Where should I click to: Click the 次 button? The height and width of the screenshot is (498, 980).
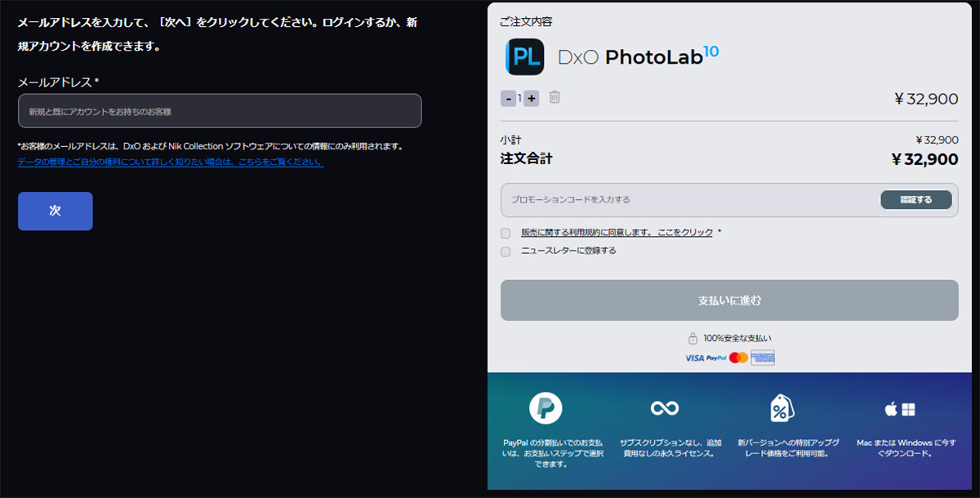pyautogui.click(x=56, y=211)
